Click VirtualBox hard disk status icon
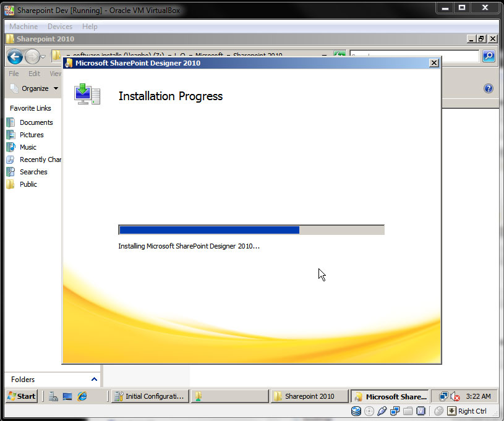This screenshot has height=421, width=504. click(356, 411)
